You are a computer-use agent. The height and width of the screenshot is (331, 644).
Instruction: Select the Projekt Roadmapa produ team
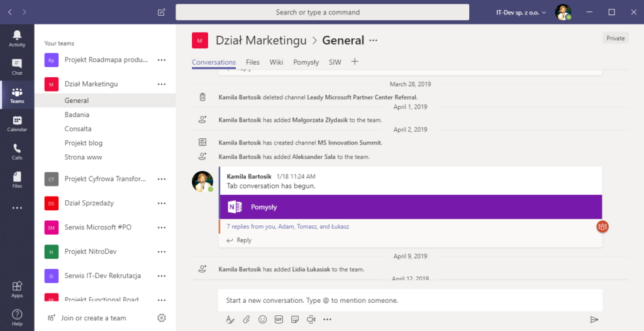(106, 60)
